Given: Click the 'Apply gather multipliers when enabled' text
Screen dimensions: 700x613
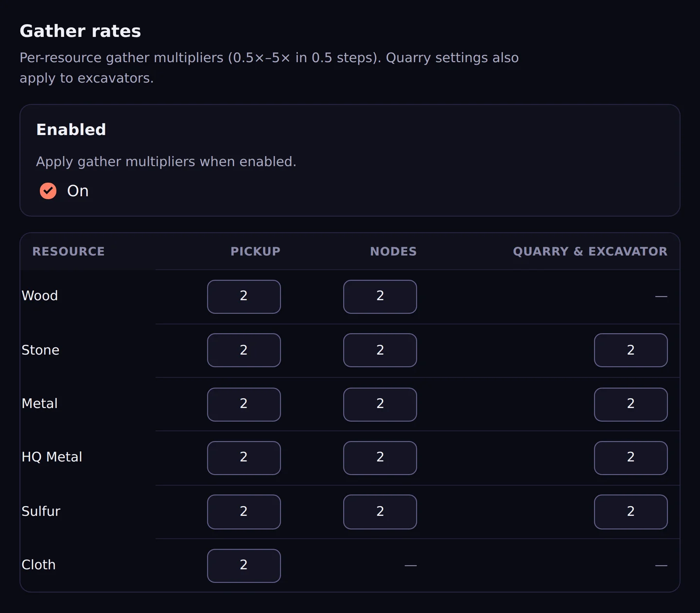Looking at the screenshot, I should [x=166, y=162].
